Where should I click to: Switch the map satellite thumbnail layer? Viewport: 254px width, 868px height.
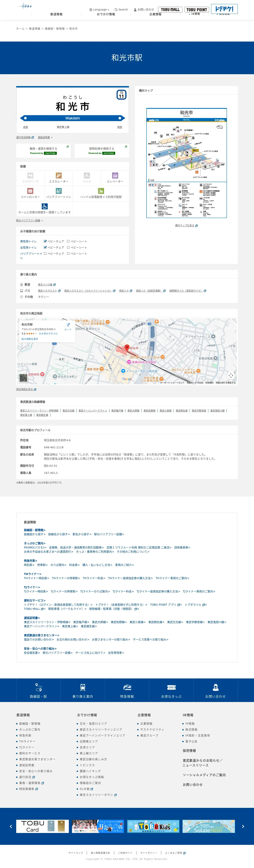pyautogui.click(x=23, y=378)
